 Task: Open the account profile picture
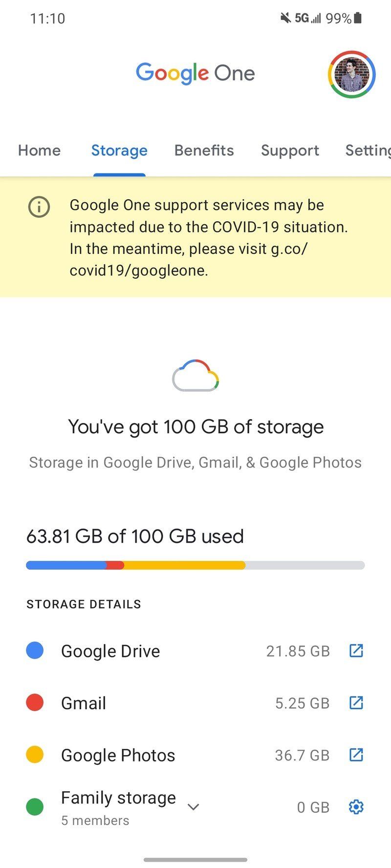[351, 74]
